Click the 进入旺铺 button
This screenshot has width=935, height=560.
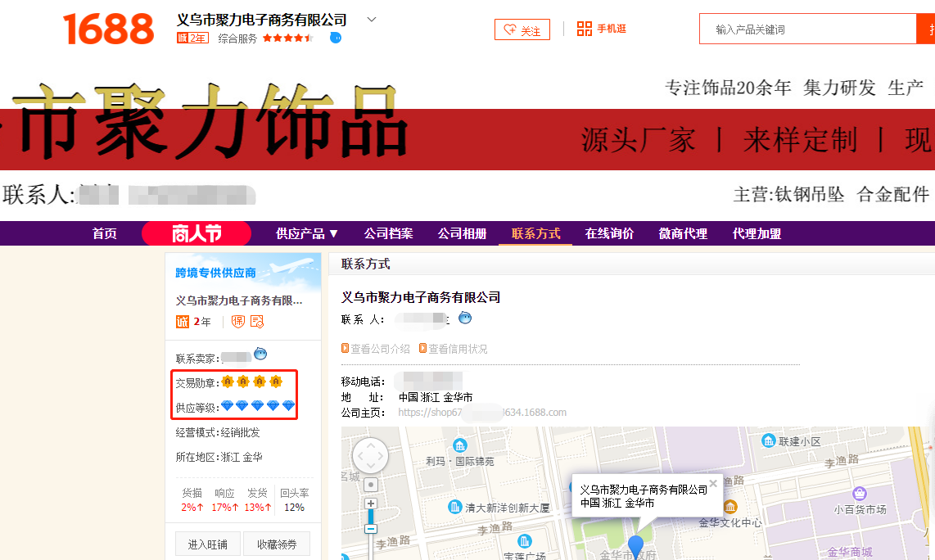tap(207, 544)
